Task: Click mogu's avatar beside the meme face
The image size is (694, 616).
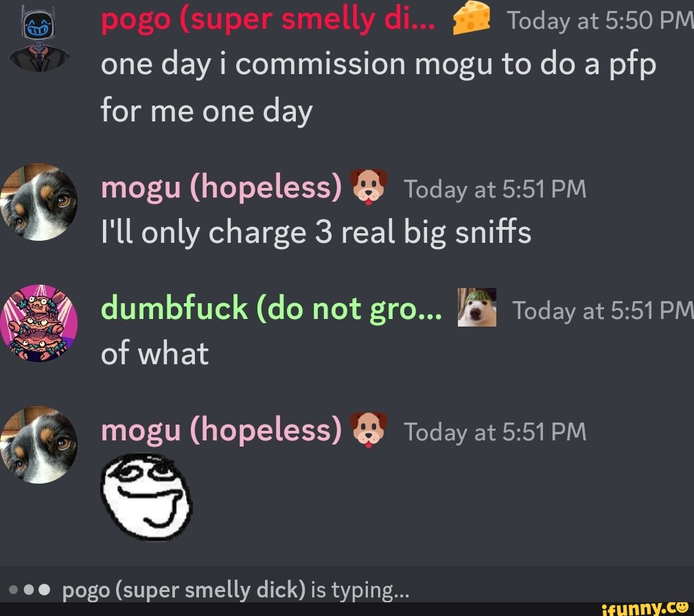Action: point(39,445)
